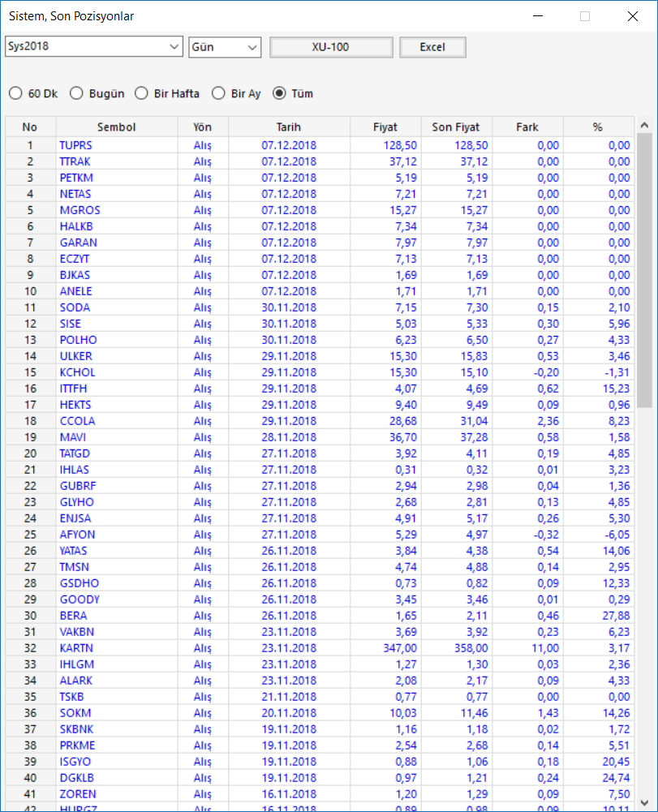Click MAVI's date 28.11.2018
The height and width of the screenshot is (812, 658).
pos(289,437)
